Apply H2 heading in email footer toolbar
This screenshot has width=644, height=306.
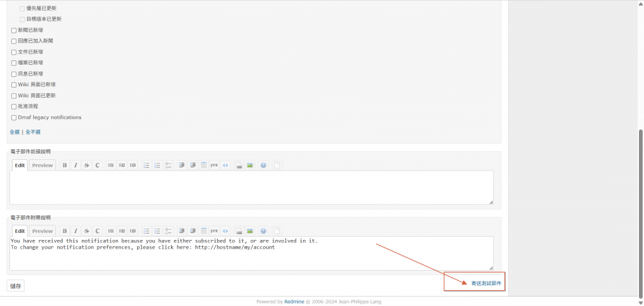coord(122,231)
